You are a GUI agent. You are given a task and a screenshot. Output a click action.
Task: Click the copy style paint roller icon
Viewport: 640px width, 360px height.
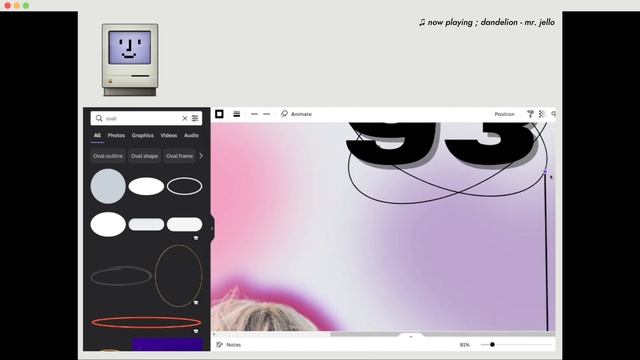tap(530, 114)
